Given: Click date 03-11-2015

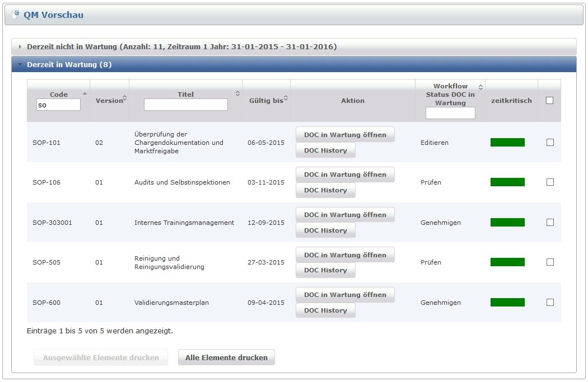Looking at the screenshot, I should click(x=266, y=182).
